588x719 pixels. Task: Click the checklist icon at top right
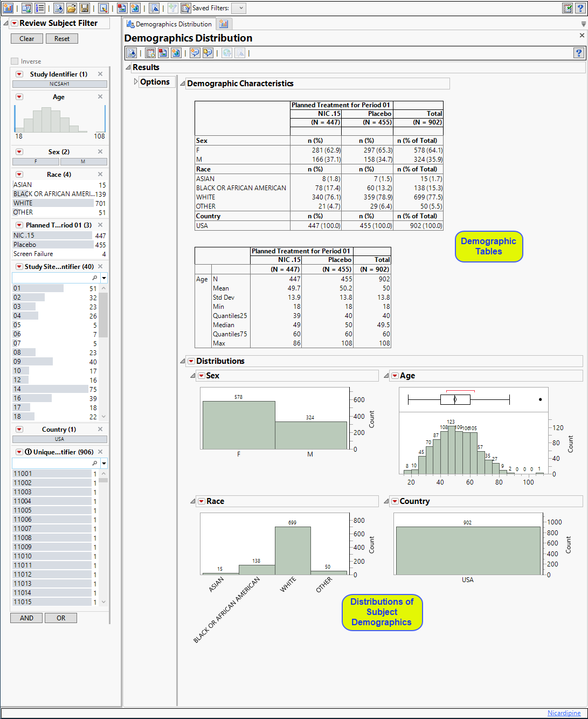click(568, 8)
